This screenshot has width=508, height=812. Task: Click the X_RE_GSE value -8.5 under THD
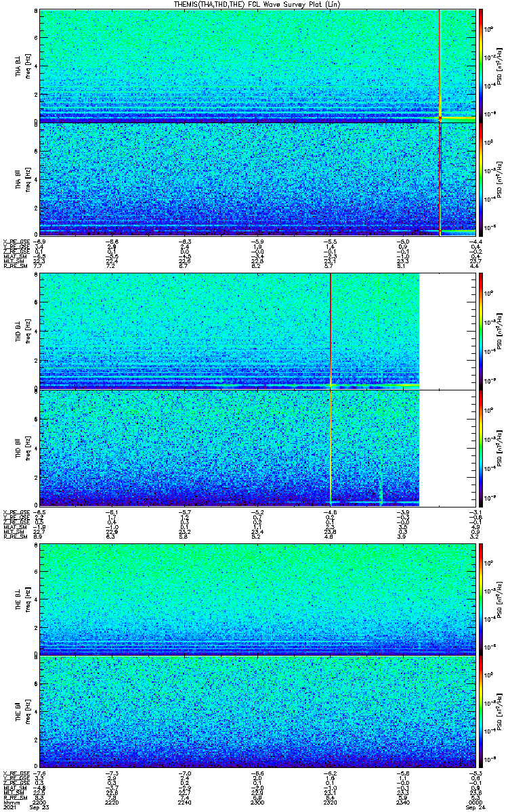(40, 511)
